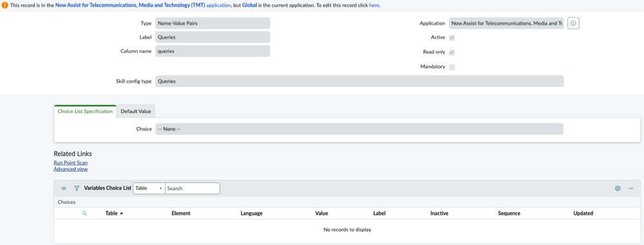The height and width of the screenshot is (245, 644).
Task: Sort by the Language column header
Action: [251, 213]
